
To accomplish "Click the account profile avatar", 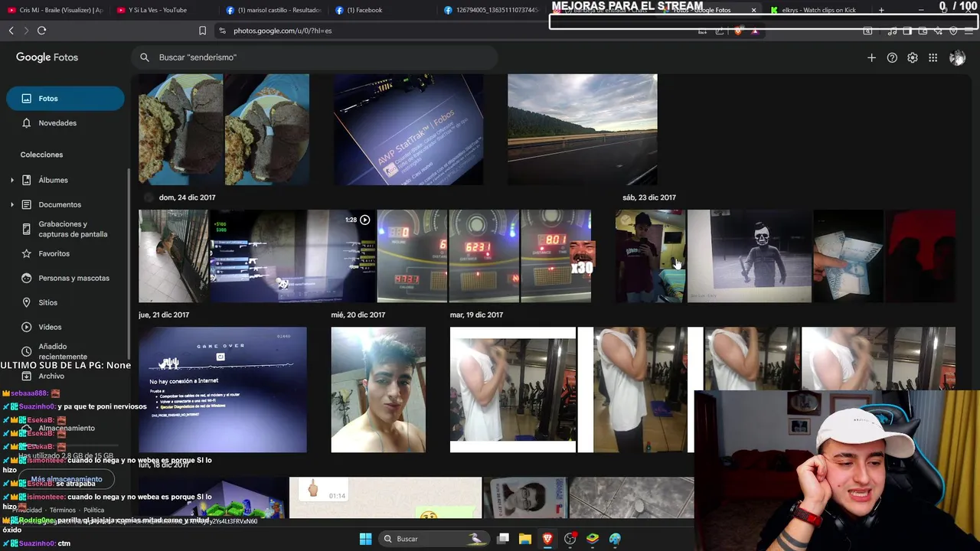I will pyautogui.click(x=957, y=57).
